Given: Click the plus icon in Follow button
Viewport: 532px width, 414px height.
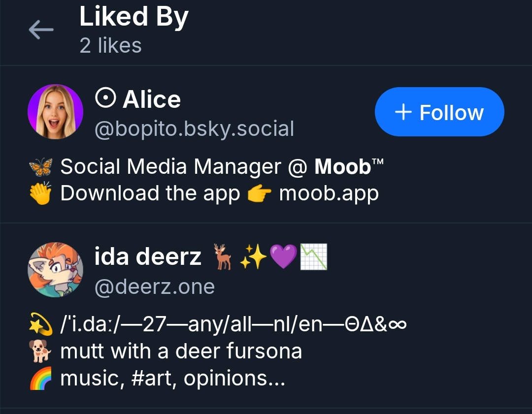Looking at the screenshot, I should point(403,112).
